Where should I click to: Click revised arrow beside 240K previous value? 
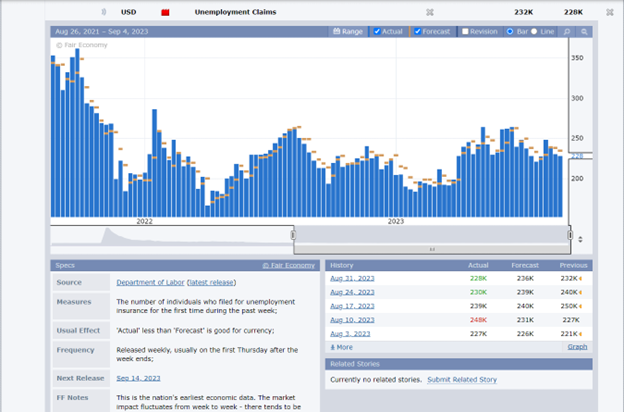tap(581, 293)
